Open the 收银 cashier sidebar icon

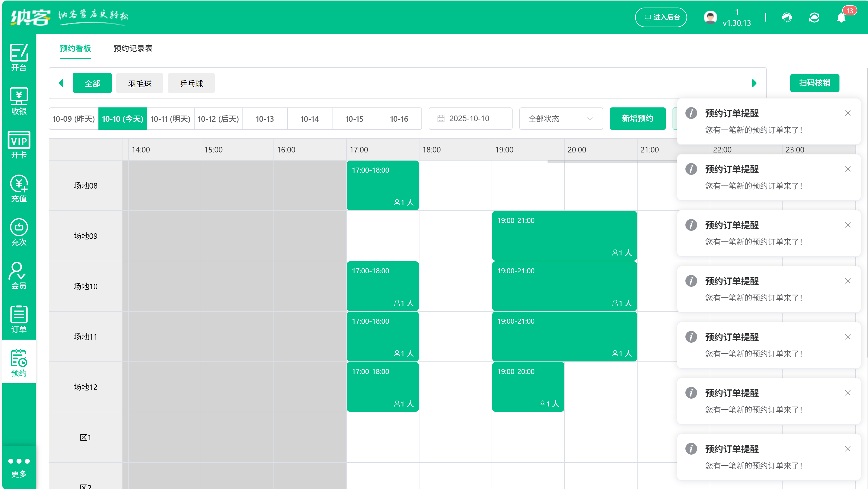19,101
